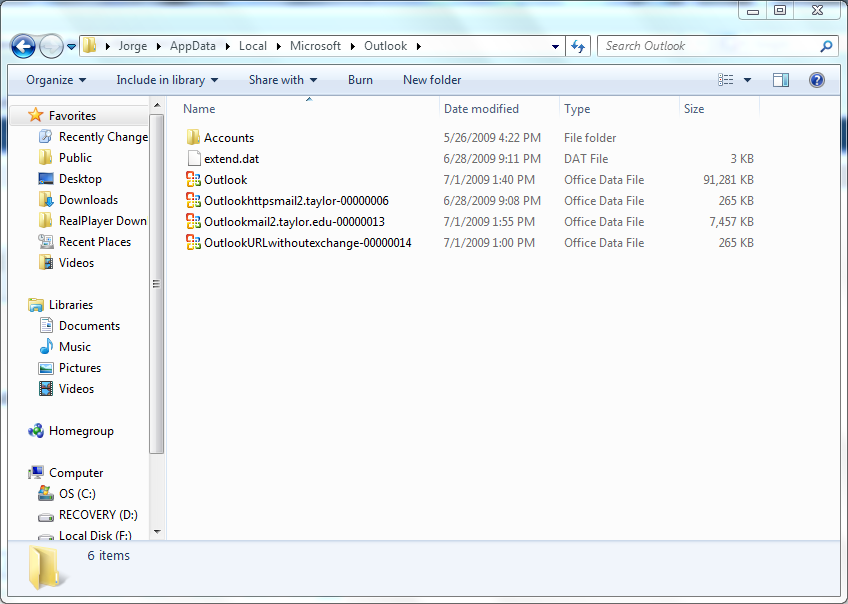Open Help with question mark icon
Image resolution: width=848 pixels, height=604 pixels.
[817, 80]
